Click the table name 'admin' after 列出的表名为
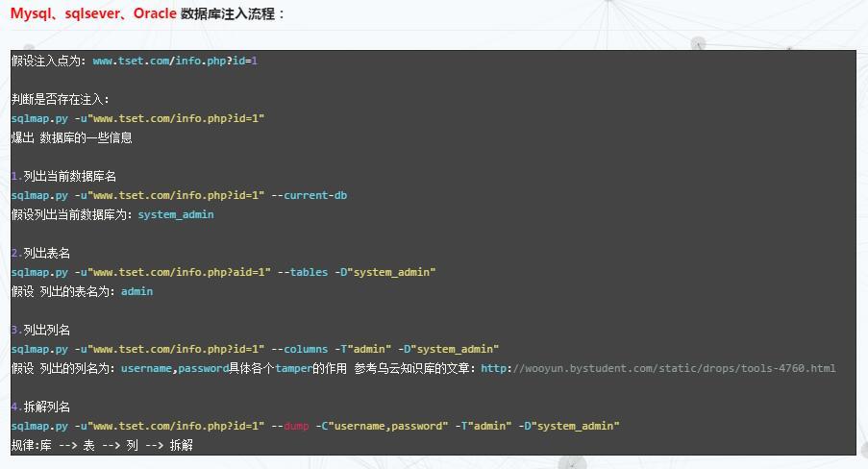Image resolution: width=868 pixels, height=469 pixels. click(136, 292)
